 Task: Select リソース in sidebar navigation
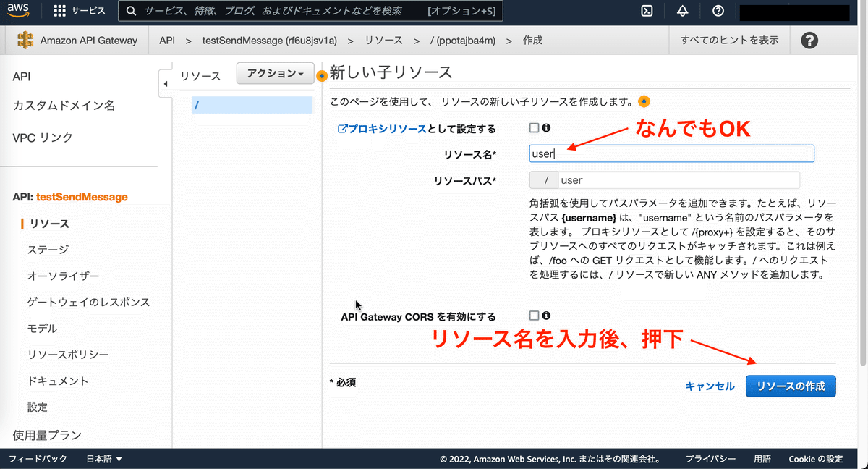[x=49, y=224]
